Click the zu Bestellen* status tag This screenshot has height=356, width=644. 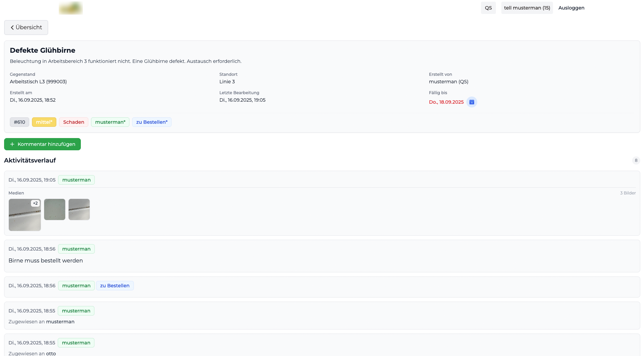152,122
